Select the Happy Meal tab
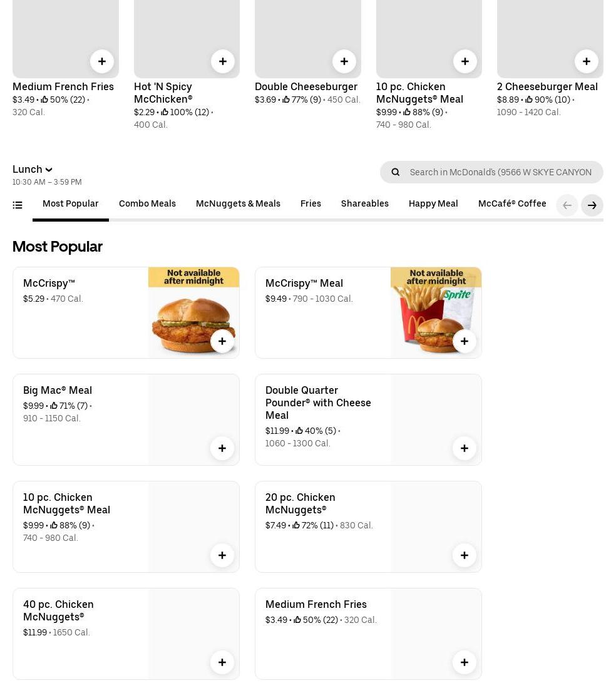The image size is (616, 683). coord(433,204)
